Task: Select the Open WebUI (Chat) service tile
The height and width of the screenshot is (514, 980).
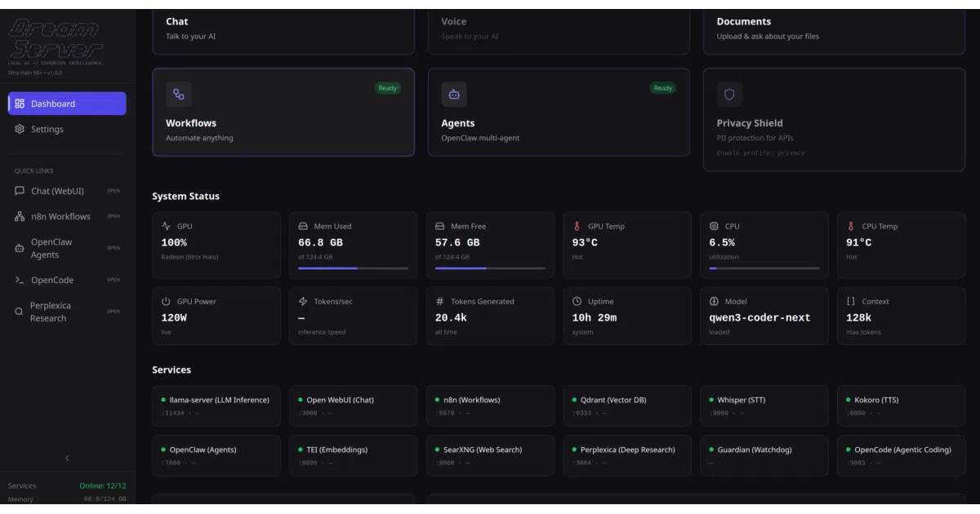Action: pyautogui.click(x=353, y=405)
